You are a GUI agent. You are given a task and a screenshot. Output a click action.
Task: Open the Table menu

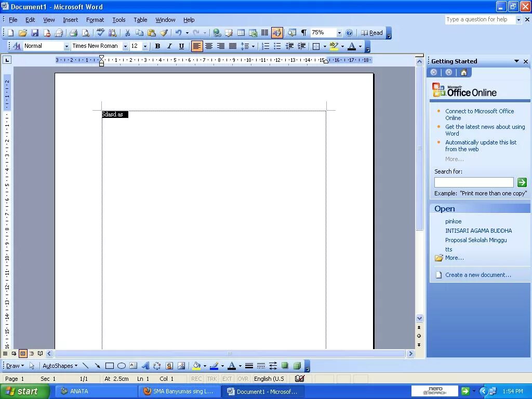140,20
